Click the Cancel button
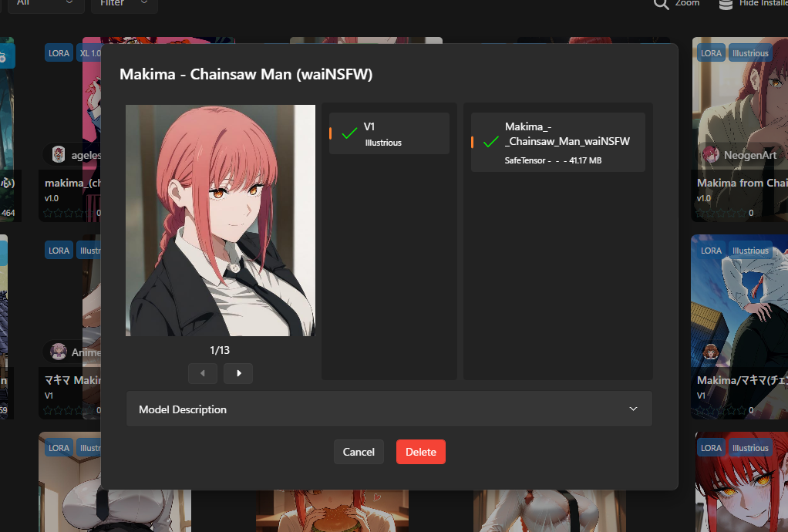This screenshot has width=788, height=532. click(359, 452)
